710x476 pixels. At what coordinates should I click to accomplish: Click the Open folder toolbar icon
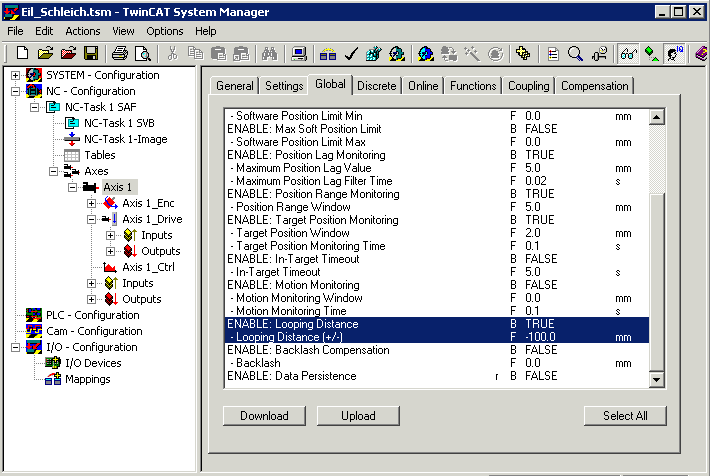[x=45, y=53]
